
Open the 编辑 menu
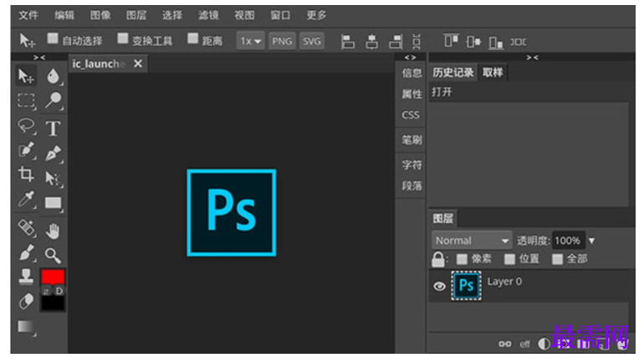pyautogui.click(x=64, y=16)
